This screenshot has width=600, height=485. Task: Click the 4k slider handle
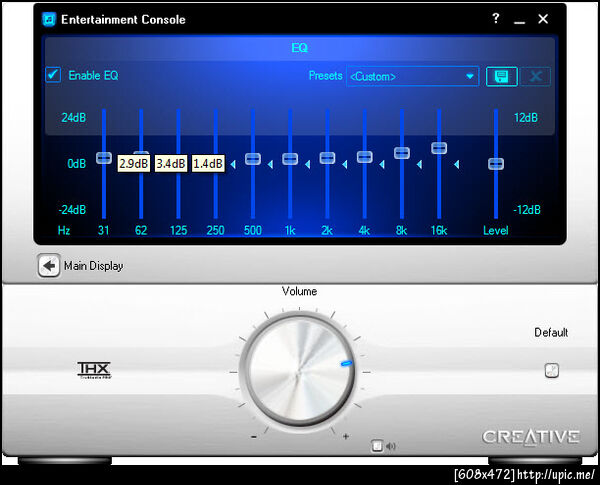[x=364, y=157]
